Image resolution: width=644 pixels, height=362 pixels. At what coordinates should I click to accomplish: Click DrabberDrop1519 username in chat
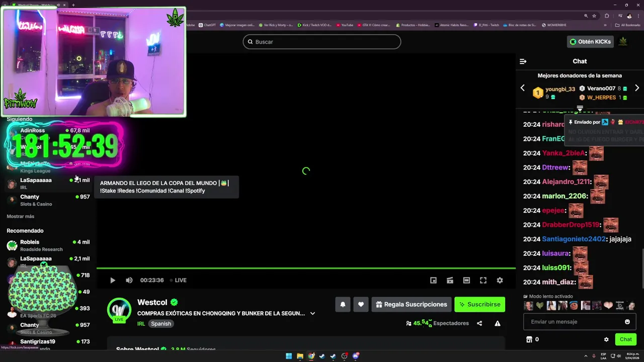[x=571, y=225]
